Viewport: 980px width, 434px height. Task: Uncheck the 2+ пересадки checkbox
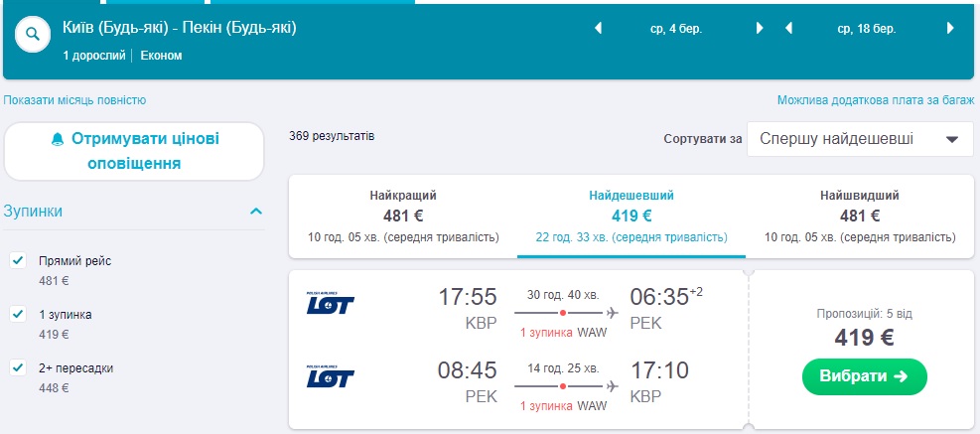pyautogui.click(x=18, y=368)
